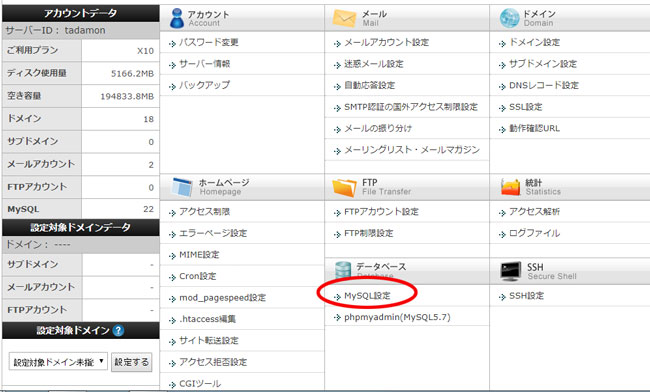Open サイト転送設定 link

pyautogui.click(x=209, y=341)
